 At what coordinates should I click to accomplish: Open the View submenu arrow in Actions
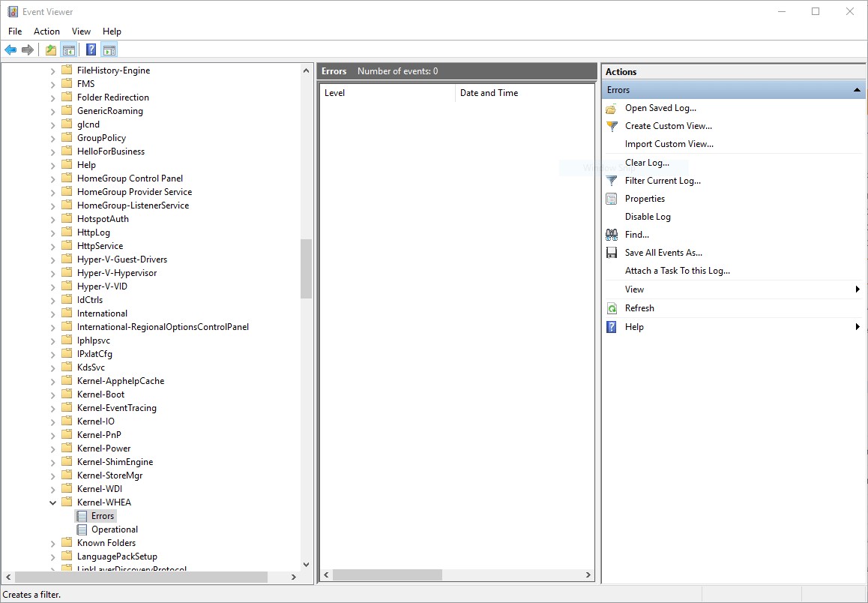point(858,289)
